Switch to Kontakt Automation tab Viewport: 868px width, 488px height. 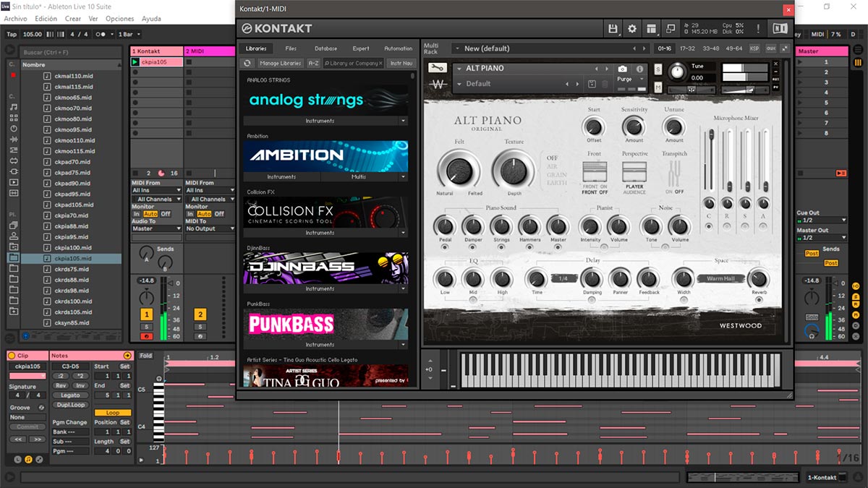(x=398, y=48)
